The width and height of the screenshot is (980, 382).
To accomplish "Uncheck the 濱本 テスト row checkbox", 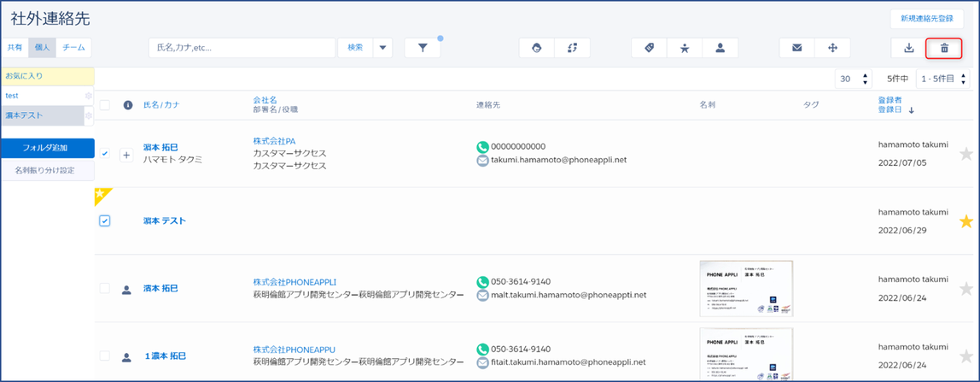I will (x=105, y=220).
